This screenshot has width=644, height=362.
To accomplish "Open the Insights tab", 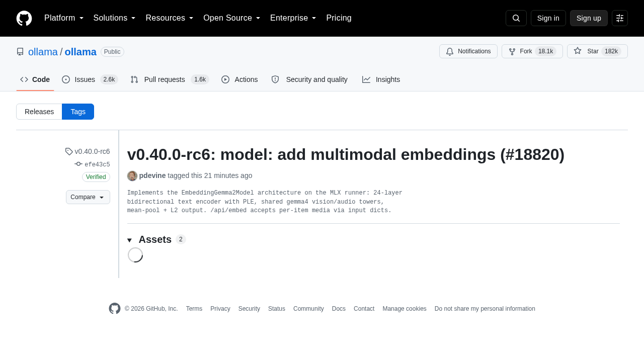I will [x=381, y=79].
